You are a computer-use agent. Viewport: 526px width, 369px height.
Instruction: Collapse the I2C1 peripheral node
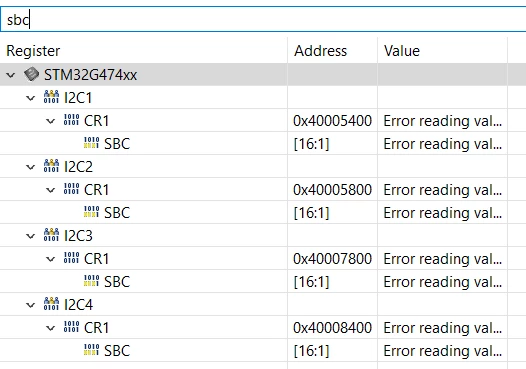pos(31,98)
